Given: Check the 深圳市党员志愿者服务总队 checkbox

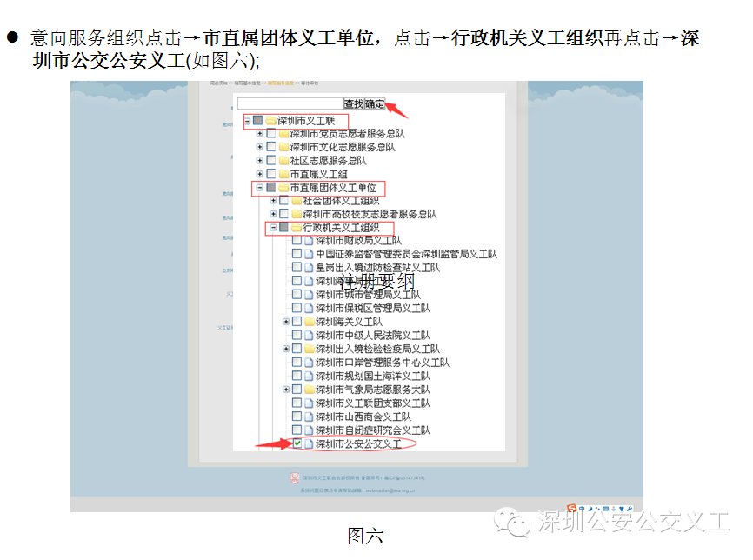Looking at the screenshot, I should [x=270, y=135].
